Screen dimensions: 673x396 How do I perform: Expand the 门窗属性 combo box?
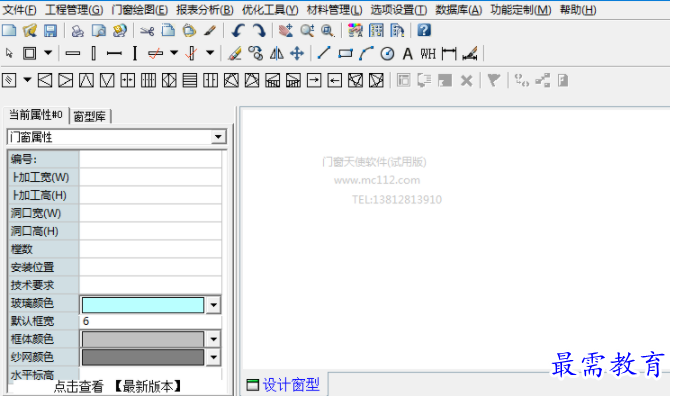click(x=218, y=137)
